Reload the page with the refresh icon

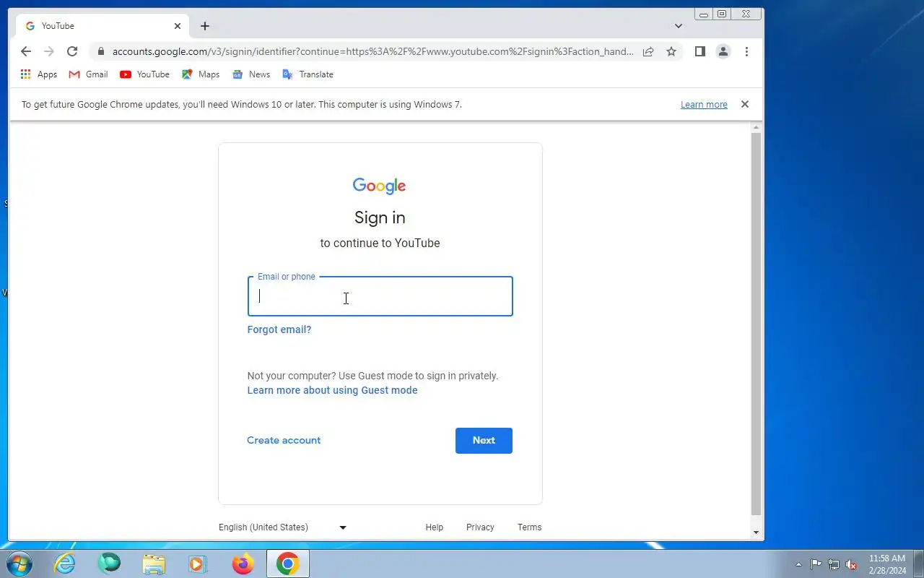72,51
